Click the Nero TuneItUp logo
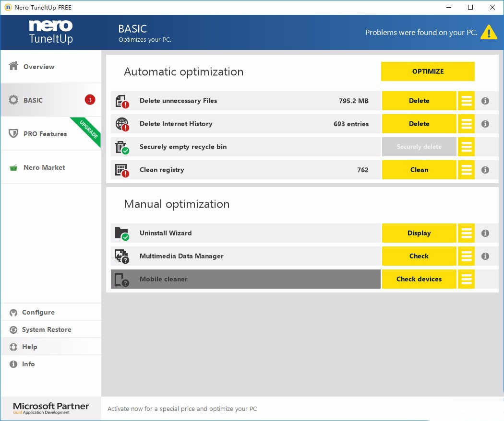The width and height of the screenshot is (504, 421). [x=51, y=32]
